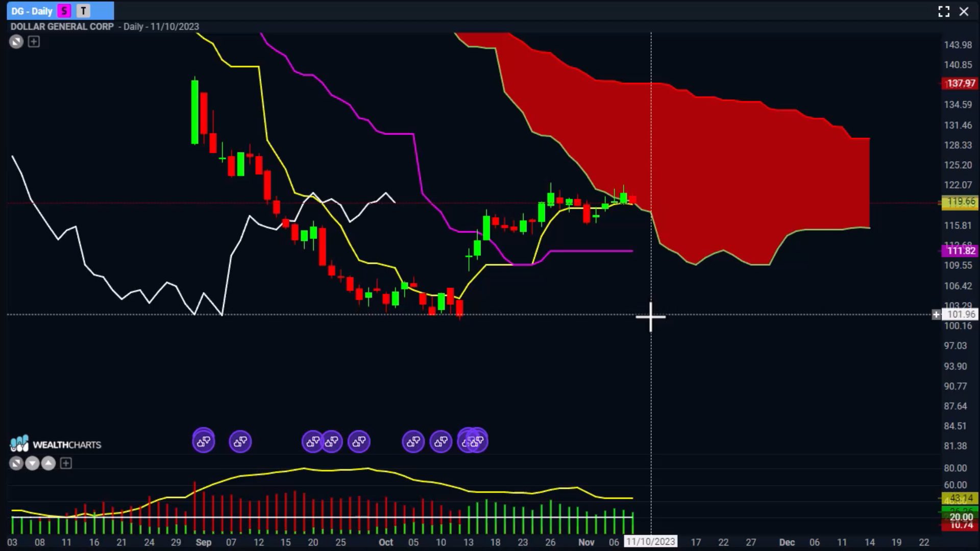Click the DOLLAR GENERAL CORP title text
980x551 pixels.
tap(62, 27)
